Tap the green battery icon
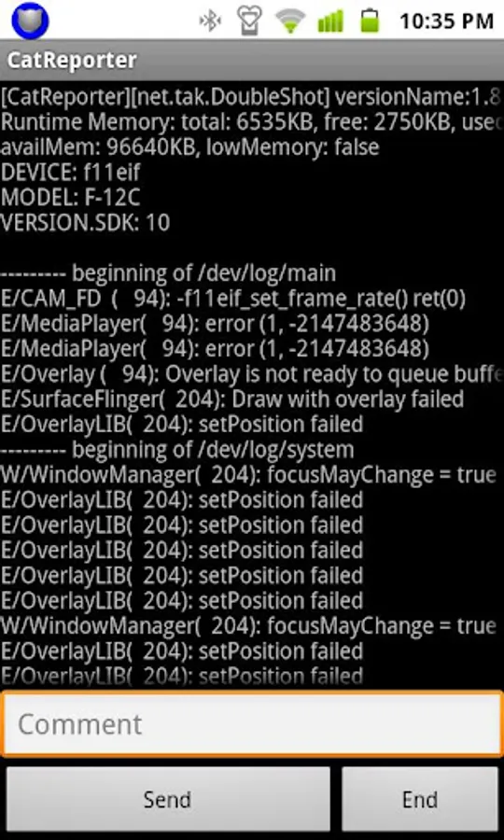The image size is (504, 840). [370, 21]
